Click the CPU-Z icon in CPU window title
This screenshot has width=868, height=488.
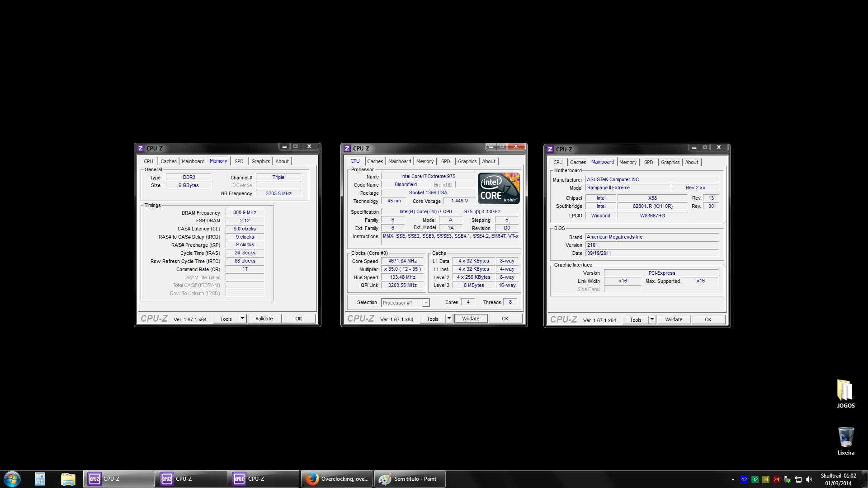tap(347, 148)
